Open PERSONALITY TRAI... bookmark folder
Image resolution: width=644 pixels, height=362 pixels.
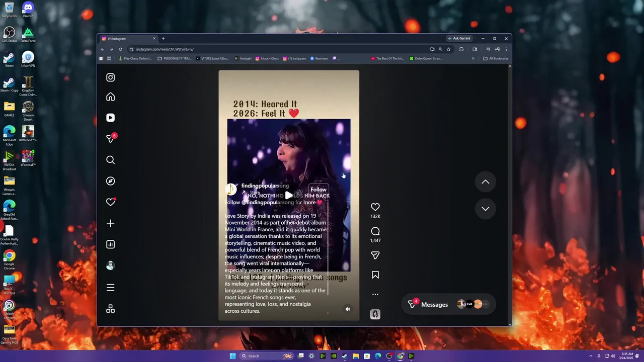(174, 58)
